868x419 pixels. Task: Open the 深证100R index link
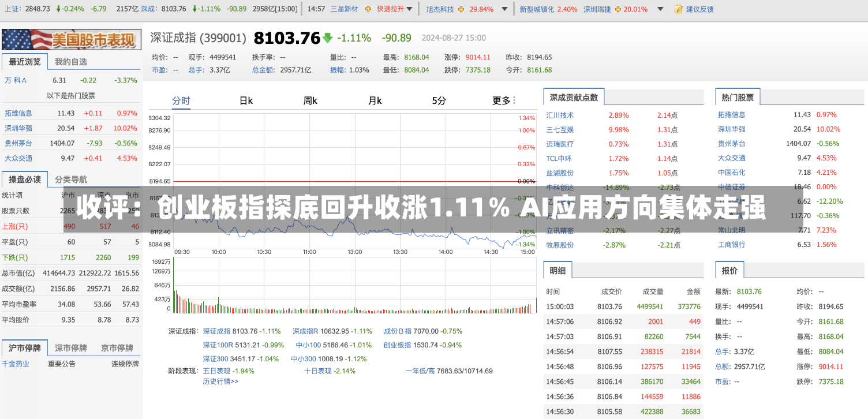218,345
